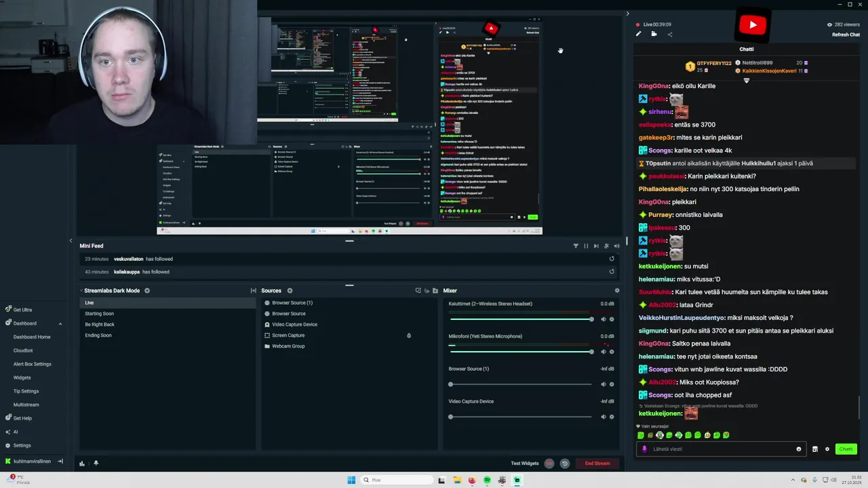The height and width of the screenshot is (488, 868).
Task: Repeat the veskuvallaton follow alert
Action: (x=612, y=259)
